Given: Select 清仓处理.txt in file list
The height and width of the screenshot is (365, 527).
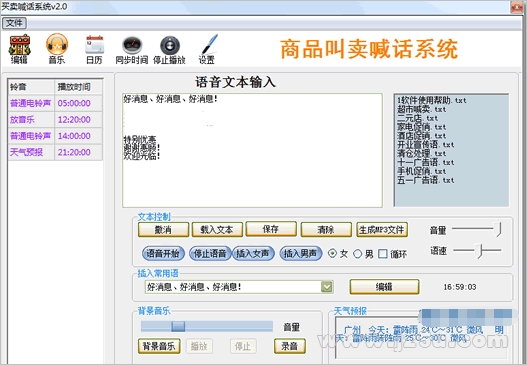Looking at the screenshot, I should 421,154.
